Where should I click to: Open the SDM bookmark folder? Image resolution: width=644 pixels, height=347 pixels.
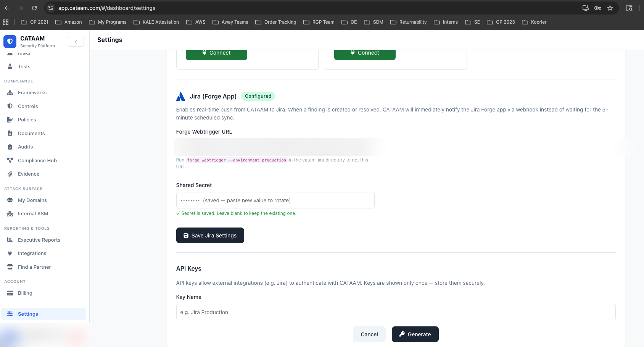(374, 22)
